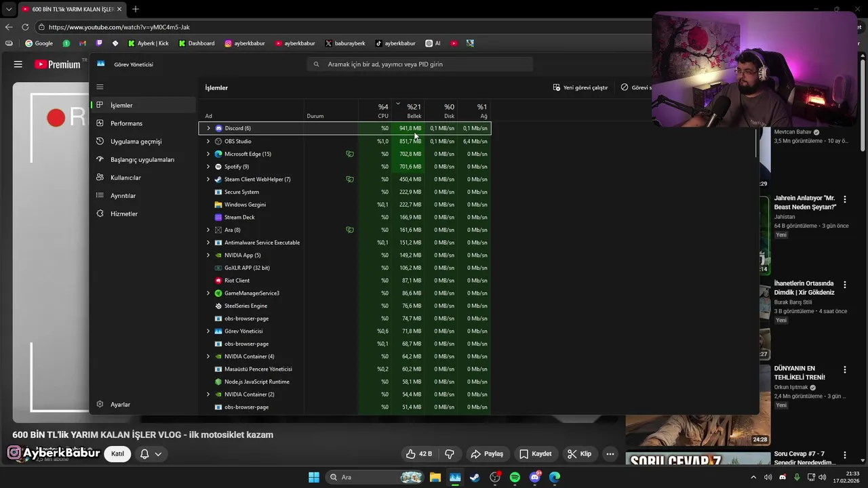
Task: Go back in the browser
Action: 9,27
